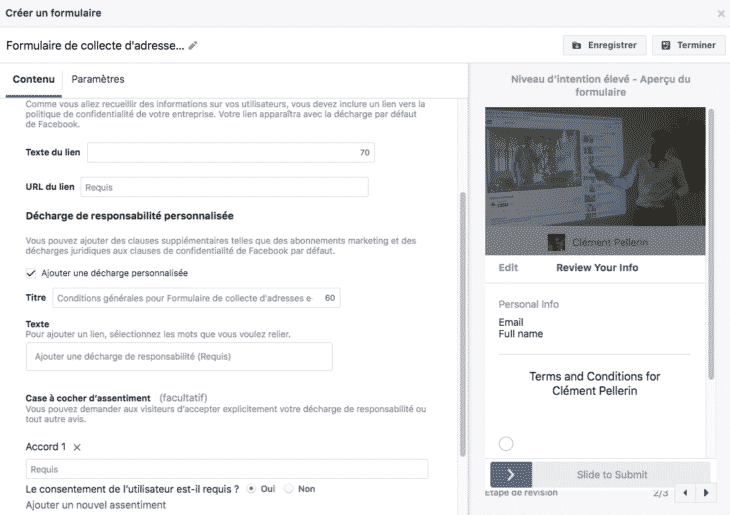Close the Créer un formulaire dialog
Image resolution: width=730 pixels, height=515 pixels.
point(720,13)
